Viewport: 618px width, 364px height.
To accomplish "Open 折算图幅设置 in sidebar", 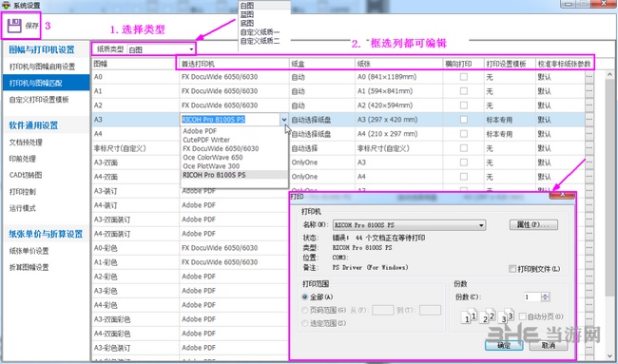I will 29,267.
